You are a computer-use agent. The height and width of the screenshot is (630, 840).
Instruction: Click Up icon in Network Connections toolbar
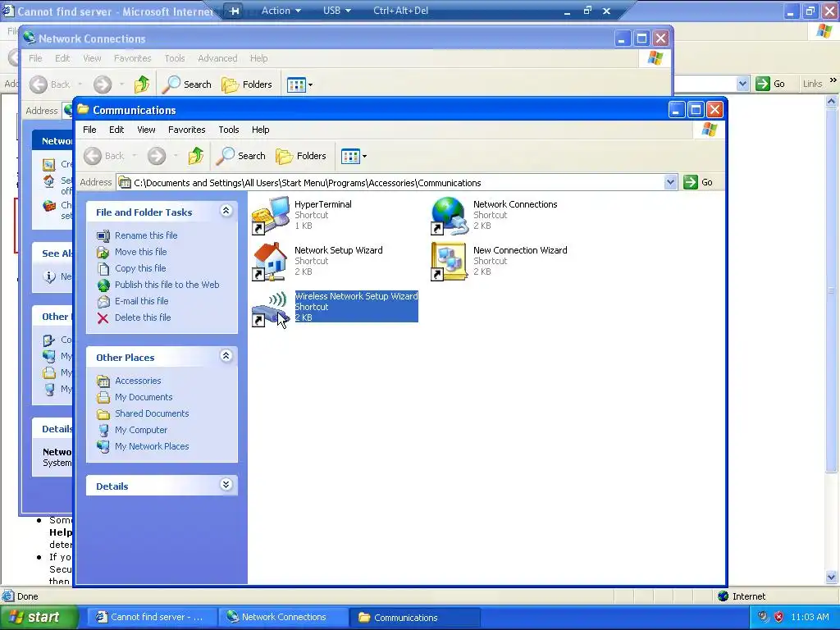click(x=142, y=84)
